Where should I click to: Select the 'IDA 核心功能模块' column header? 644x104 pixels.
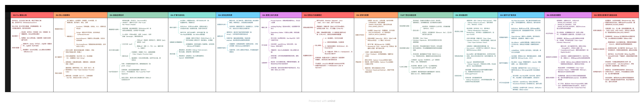[x=80, y=15]
